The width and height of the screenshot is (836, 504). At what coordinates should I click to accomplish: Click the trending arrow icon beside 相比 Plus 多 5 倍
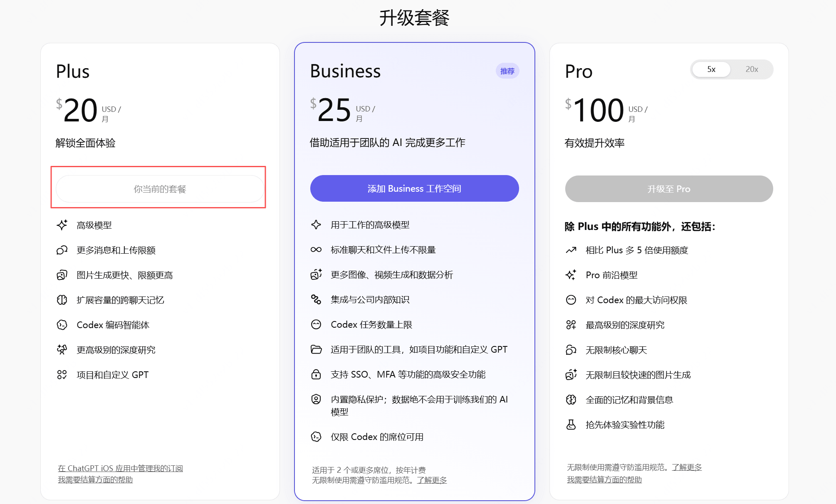[x=571, y=250]
